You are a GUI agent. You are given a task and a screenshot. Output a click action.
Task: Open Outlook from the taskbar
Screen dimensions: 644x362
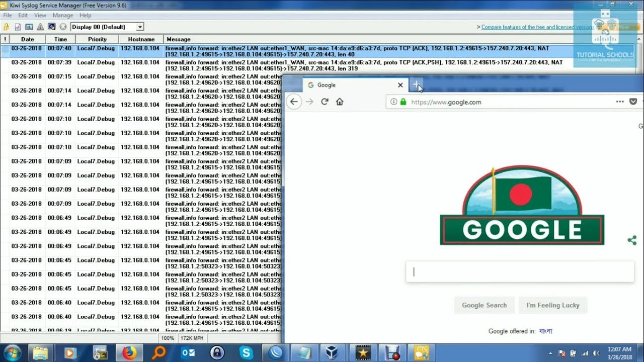click(x=188, y=353)
